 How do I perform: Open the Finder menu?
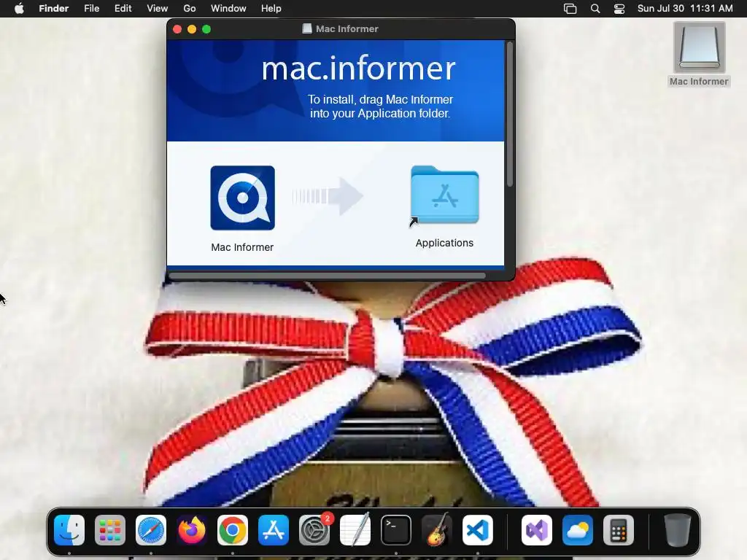(x=54, y=9)
